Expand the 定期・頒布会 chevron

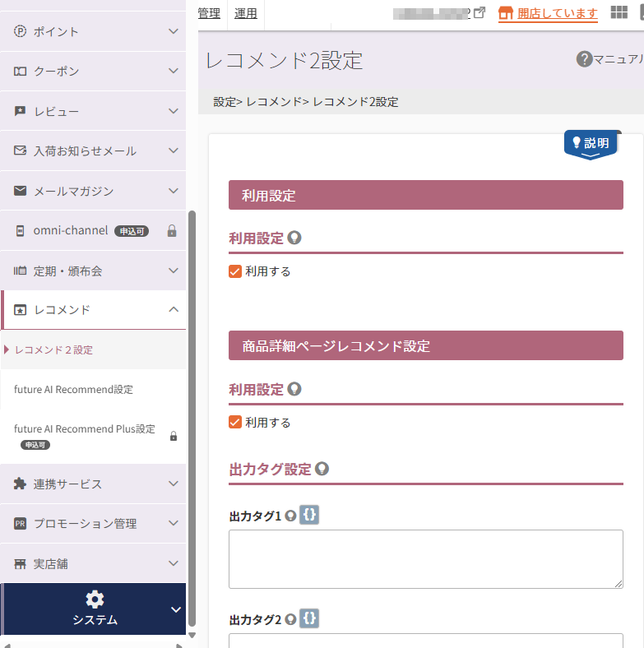click(174, 271)
